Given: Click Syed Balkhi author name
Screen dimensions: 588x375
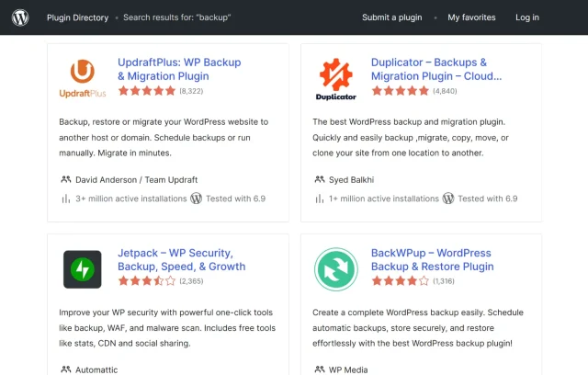Looking at the screenshot, I should pyautogui.click(x=351, y=179).
